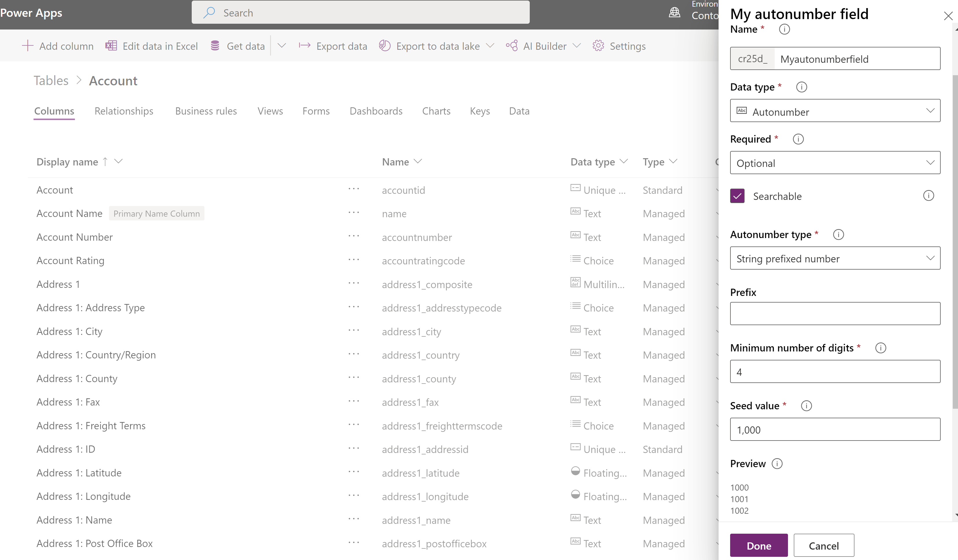Click the Done button

(758, 545)
